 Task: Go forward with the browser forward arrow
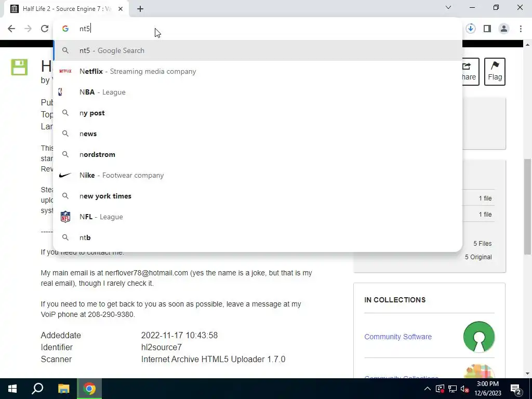pos(28,29)
